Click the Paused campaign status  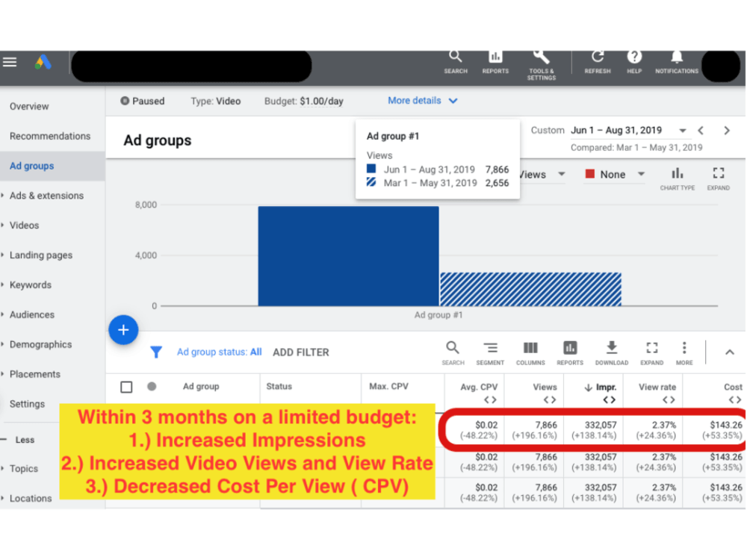coord(143,101)
